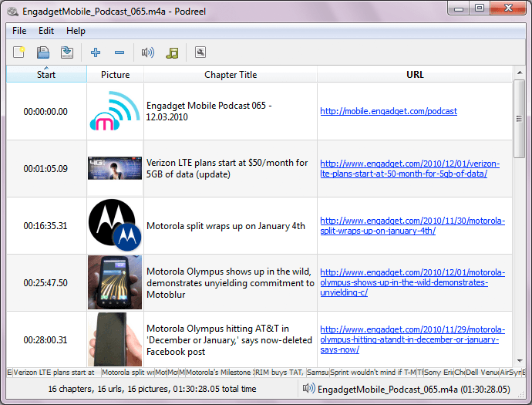Select the Olympus phone screen thumbnail
Screen dimensions: 532x405
115,282
